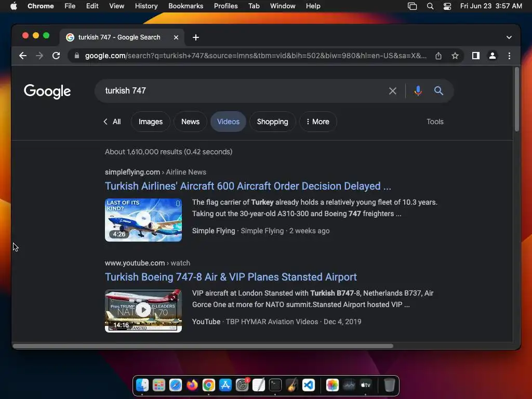Screen dimensions: 532x399
Task: Open Spotlight search in menu bar
Action: 430,6
